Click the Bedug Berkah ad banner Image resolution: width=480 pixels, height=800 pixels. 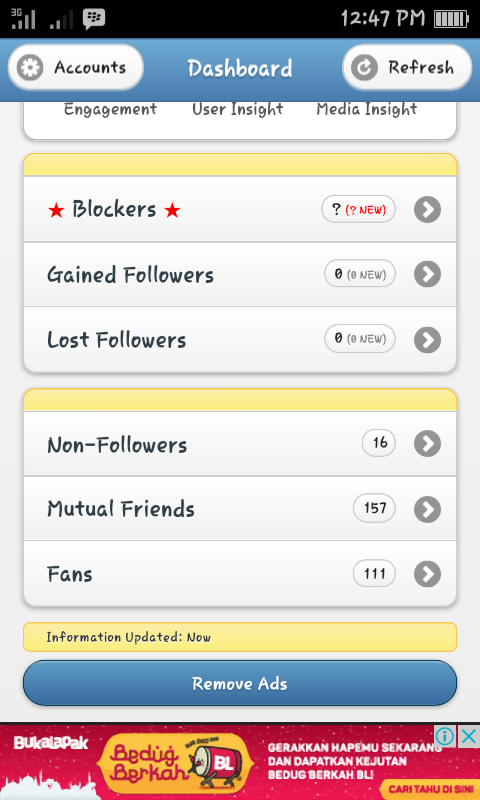(240, 762)
